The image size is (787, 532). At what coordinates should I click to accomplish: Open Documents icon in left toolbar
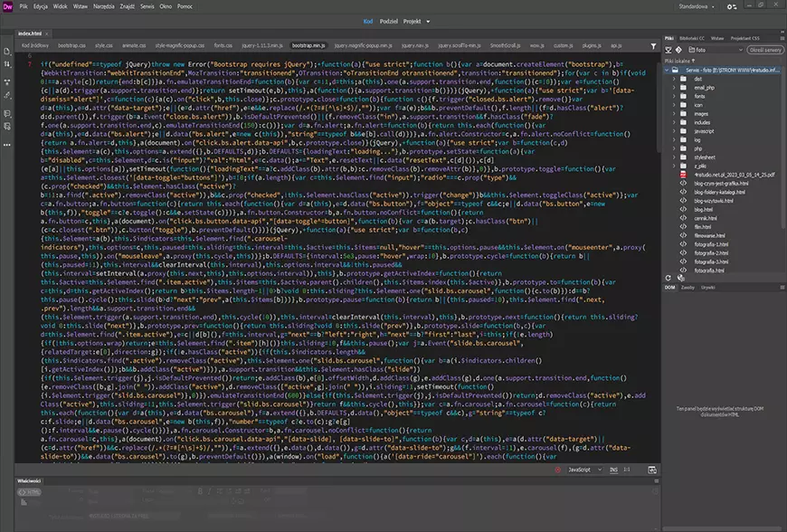(x=7, y=52)
